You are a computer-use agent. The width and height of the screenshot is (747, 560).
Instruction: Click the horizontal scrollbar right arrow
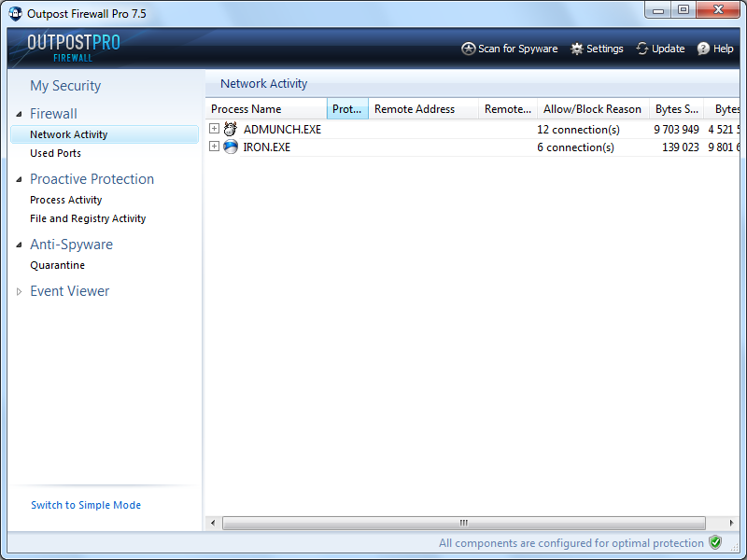[733, 523]
